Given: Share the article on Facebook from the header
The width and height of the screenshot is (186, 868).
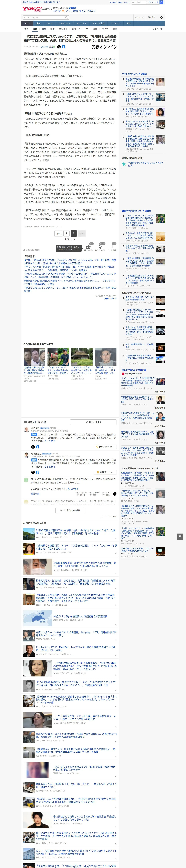Looking at the screenshot, I should tap(63, 47).
